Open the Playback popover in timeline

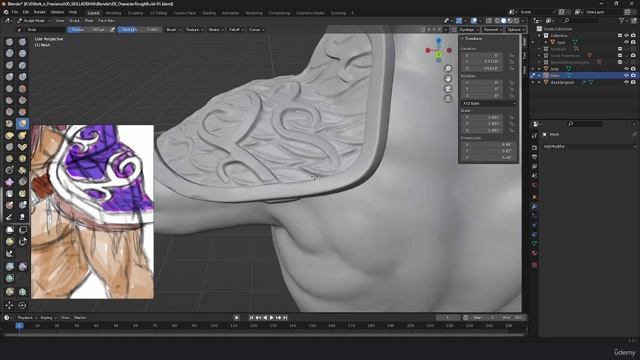coord(27,318)
